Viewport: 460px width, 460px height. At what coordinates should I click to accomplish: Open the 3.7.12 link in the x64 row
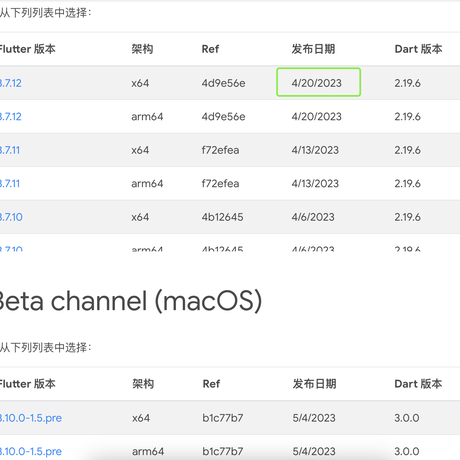pos(11,83)
